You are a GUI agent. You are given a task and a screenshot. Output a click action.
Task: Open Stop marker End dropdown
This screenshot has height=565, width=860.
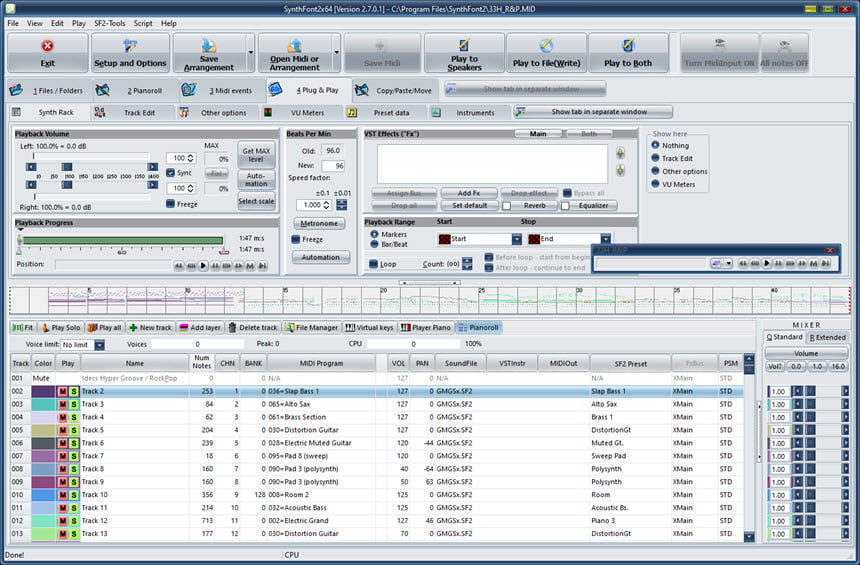[x=606, y=239]
